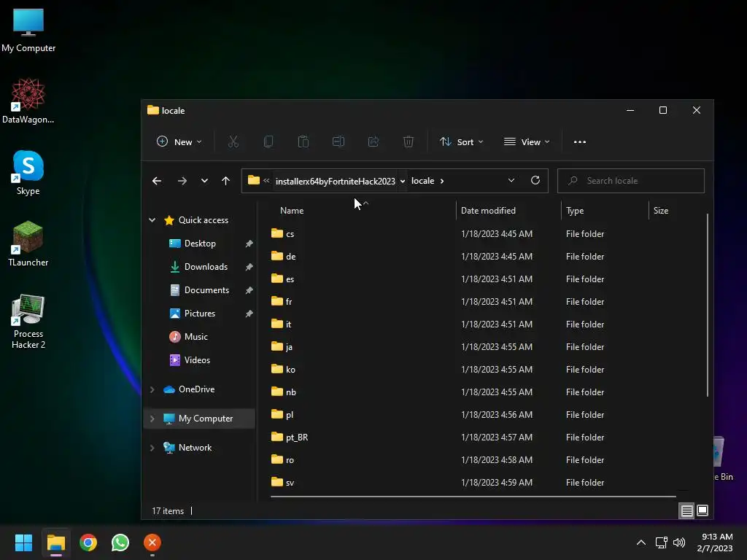
Task: Select the DataWagon desktop shortcut
Action: pyautogui.click(x=28, y=101)
